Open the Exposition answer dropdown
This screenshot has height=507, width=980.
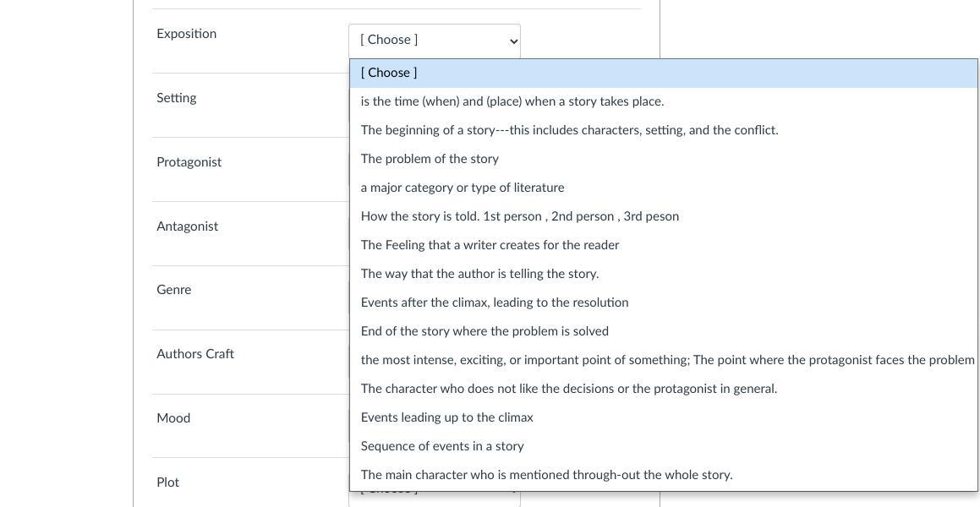434,41
